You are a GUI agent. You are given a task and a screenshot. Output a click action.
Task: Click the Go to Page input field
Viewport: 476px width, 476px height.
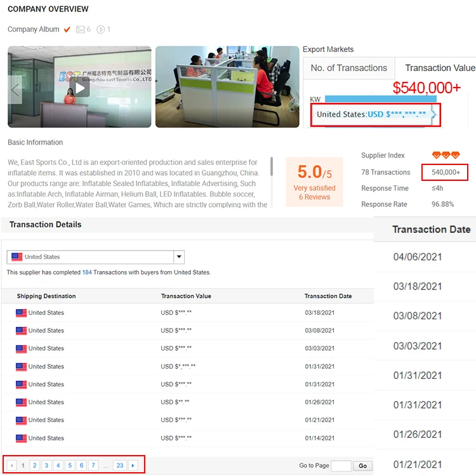coord(341,466)
